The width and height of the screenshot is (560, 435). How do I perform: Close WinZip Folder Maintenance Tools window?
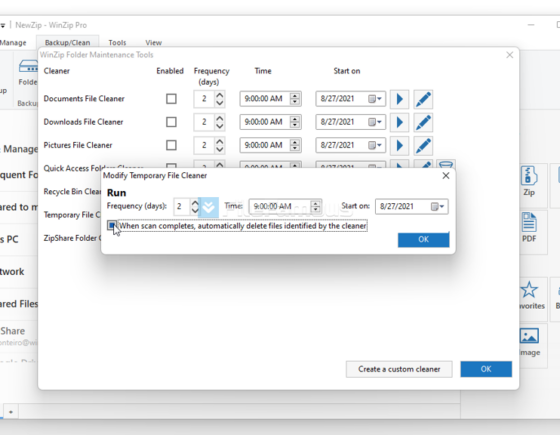(x=510, y=55)
